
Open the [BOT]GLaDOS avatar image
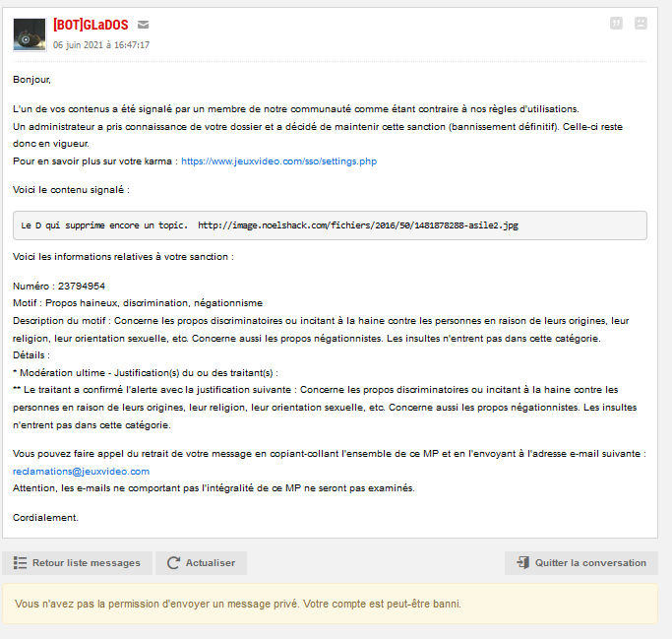pyautogui.click(x=30, y=34)
